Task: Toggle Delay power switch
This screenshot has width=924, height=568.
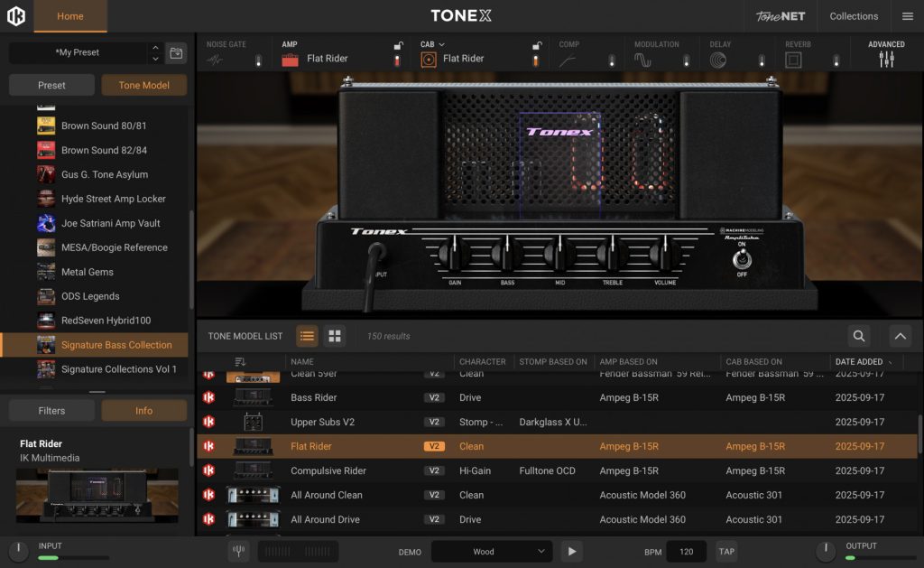Action: 762,61
